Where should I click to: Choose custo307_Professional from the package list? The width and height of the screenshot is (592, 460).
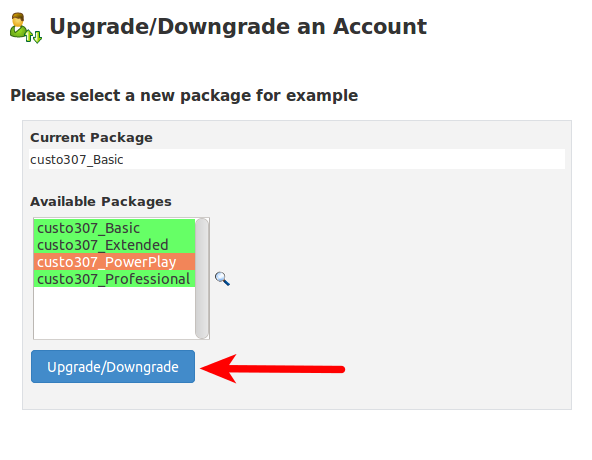(x=114, y=279)
